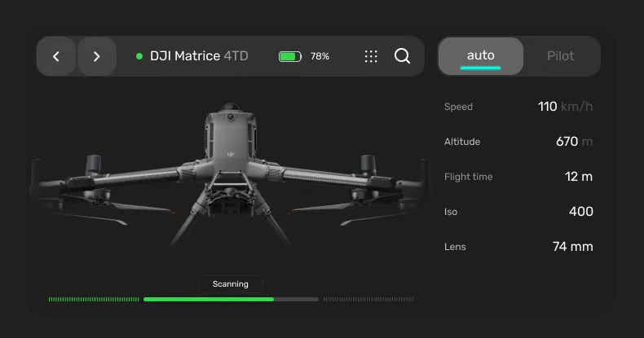Select the DJI Matrice 4TD drone name
Viewport: 644px width, 338px height.
point(199,55)
